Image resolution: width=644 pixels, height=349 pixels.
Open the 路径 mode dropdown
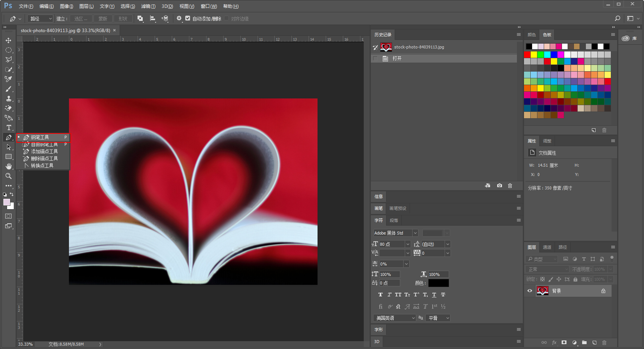[x=40, y=19]
